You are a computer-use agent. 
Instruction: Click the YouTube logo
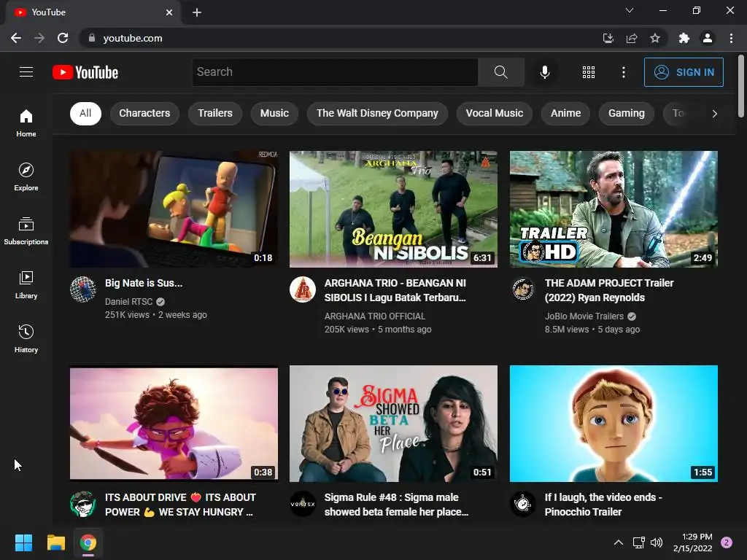tap(85, 72)
